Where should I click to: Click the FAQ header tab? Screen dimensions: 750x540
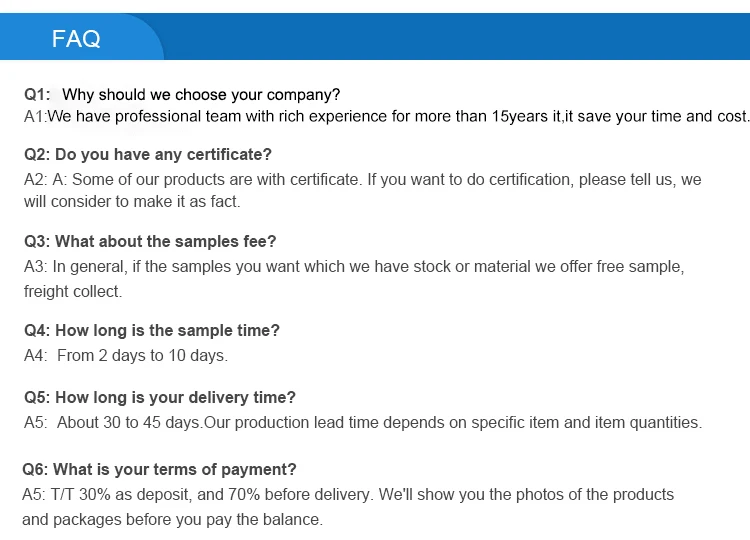click(77, 39)
